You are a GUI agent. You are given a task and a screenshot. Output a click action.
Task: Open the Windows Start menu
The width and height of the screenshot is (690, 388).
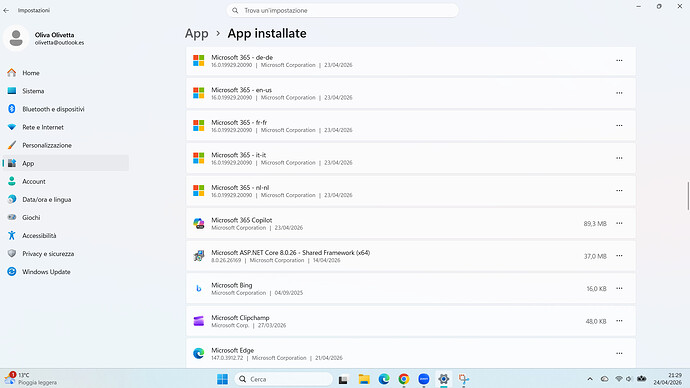[x=223, y=379]
